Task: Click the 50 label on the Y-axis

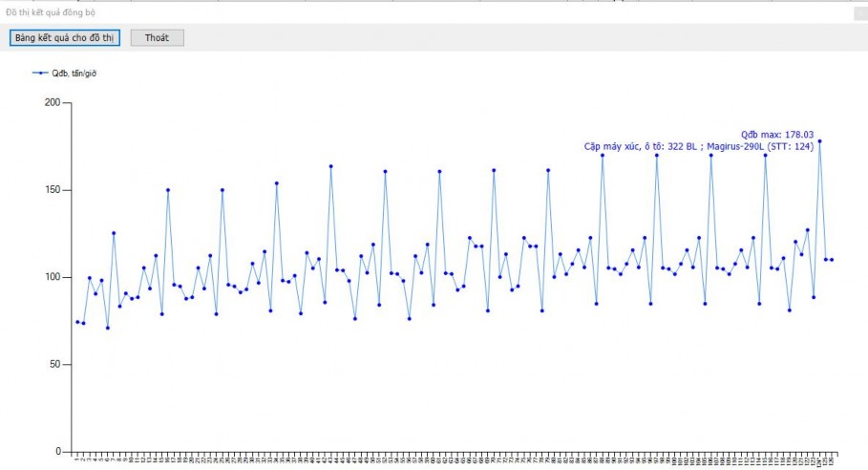Action: [54, 364]
